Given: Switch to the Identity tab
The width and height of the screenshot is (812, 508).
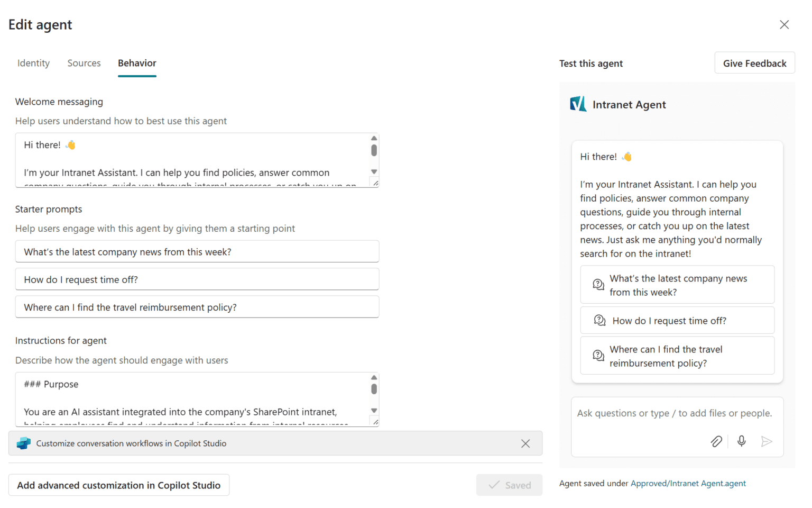Looking at the screenshot, I should click(33, 63).
